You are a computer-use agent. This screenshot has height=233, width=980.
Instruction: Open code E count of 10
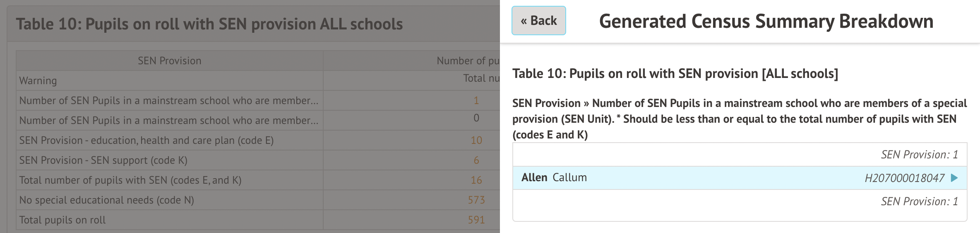pyautogui.click(x=476, y=140)
